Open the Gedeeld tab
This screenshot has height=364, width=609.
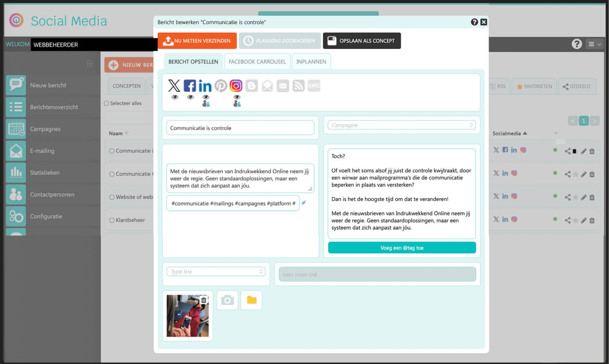click(577, 86)
